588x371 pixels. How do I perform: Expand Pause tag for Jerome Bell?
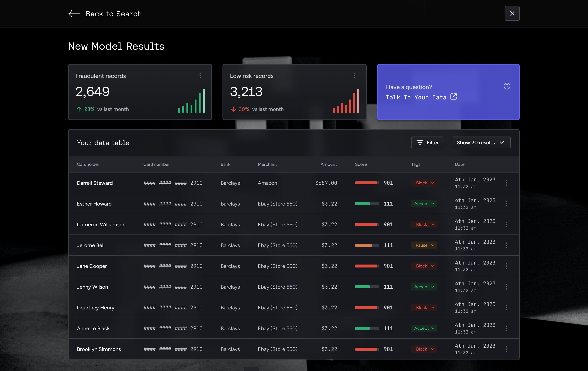pyautogui.click(x=424, y=245)
